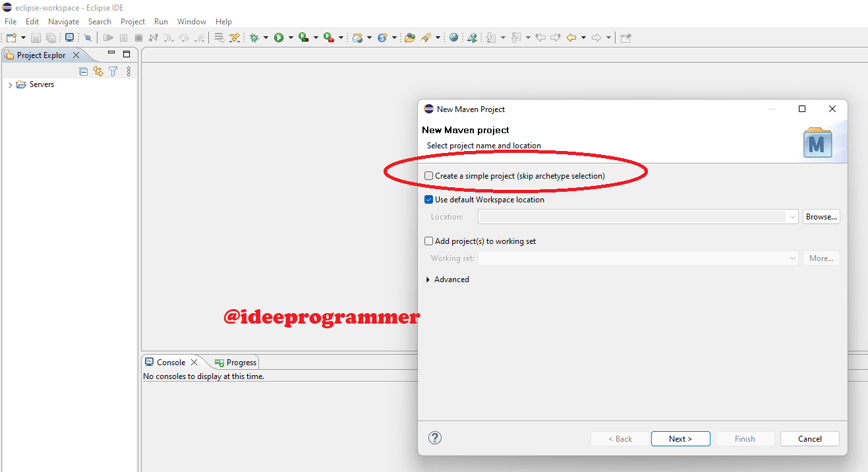Image resolution: width=868 pixels, height=472 pixels.
Task: Click the Next > button
Action: pyautogui.click(x=680, y=439)
